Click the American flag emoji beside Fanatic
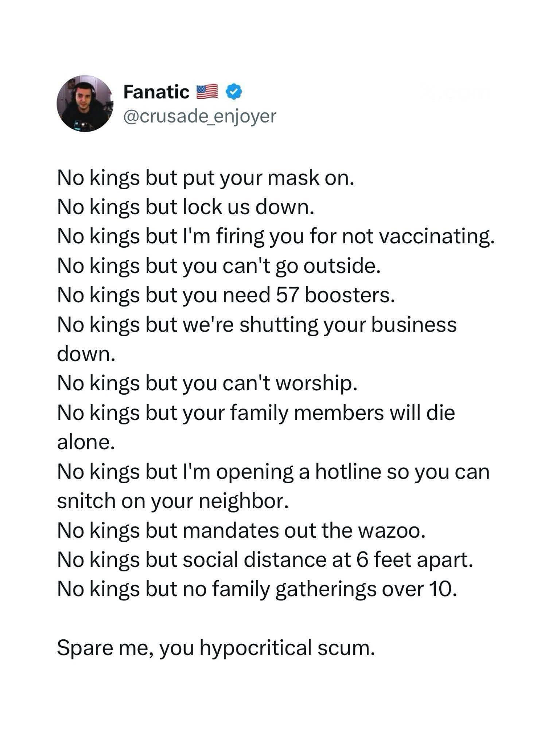Viewport: 560px width, 747px height. [x=207, y=92]
